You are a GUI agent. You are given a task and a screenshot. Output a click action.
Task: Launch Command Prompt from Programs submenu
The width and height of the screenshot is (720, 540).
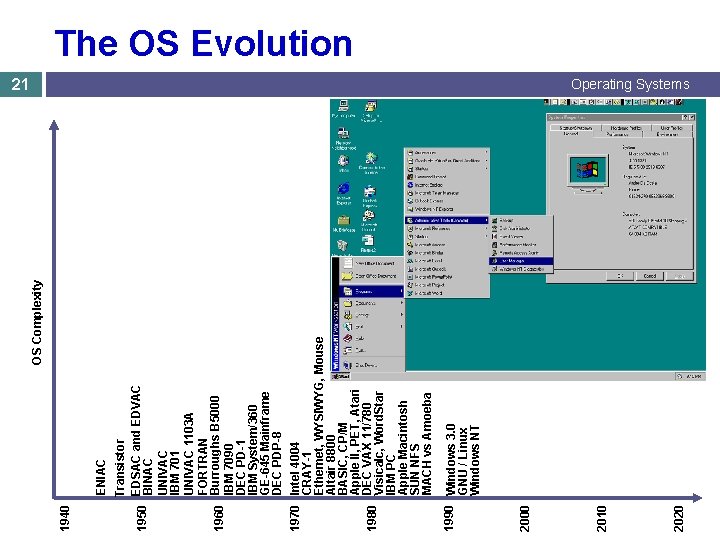(447, 177)
